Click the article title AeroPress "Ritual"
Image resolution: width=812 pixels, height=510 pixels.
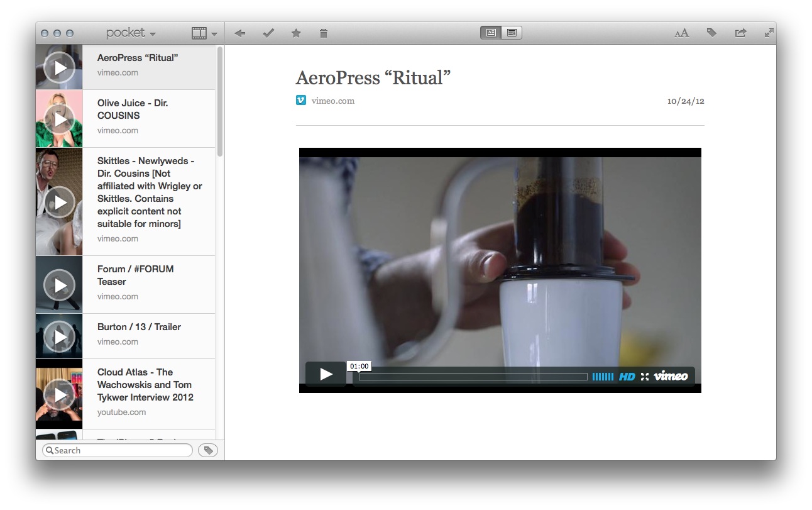point(373,78)
